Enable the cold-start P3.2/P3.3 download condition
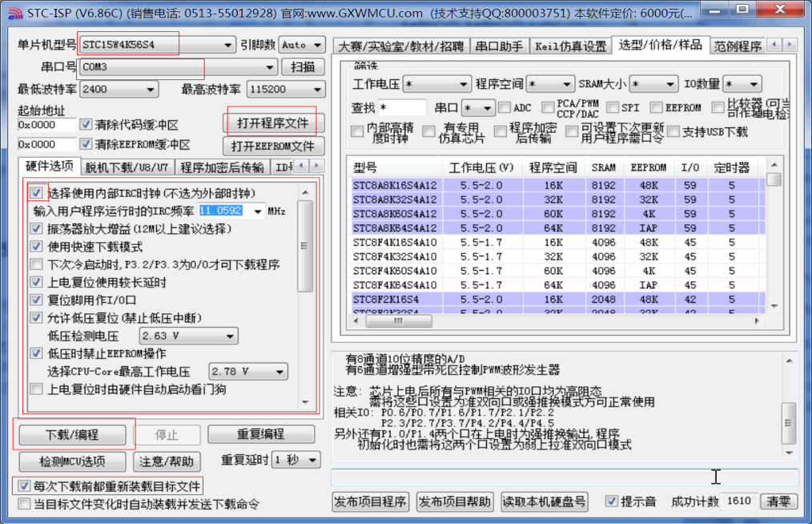This screenshot has width=812, height=524. pos(35,263)
